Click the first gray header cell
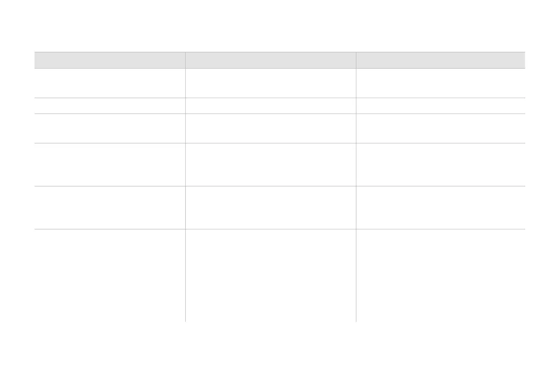The image size is (557, 392). pos(109,60)
